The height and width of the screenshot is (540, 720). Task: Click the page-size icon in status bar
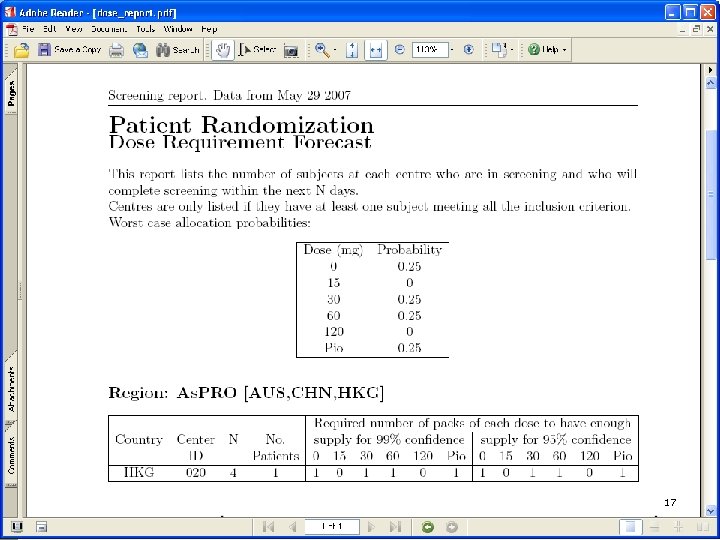tap(41, 527)
